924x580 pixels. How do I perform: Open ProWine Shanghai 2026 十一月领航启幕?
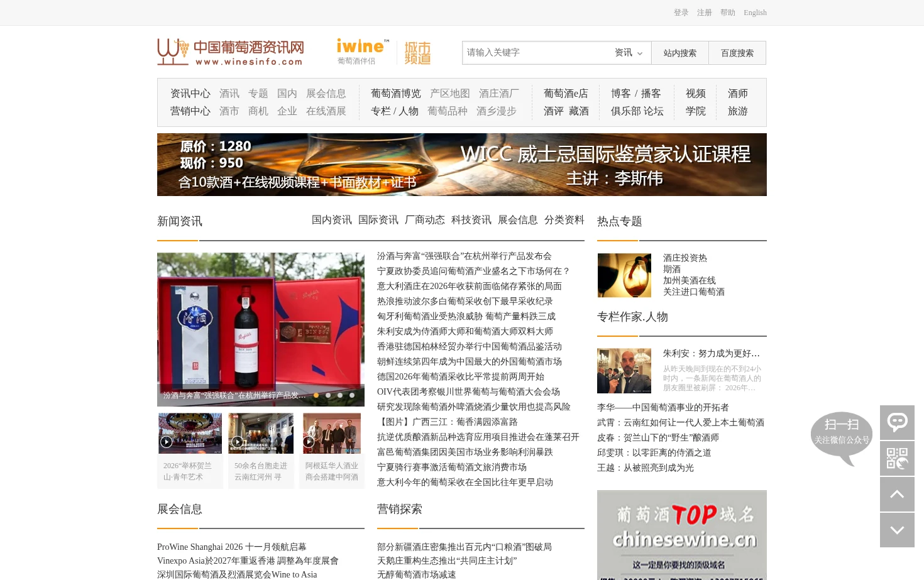(x=232, y=547)
